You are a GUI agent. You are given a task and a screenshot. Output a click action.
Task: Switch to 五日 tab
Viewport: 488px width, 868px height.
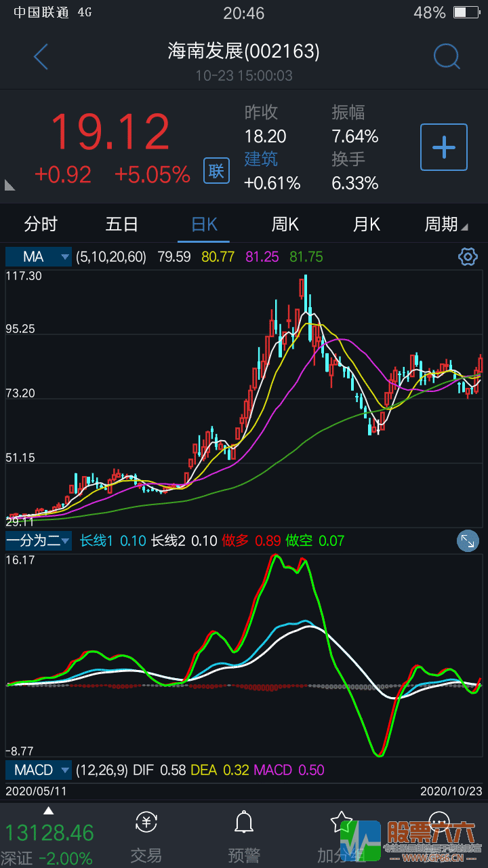coord(122,224)
